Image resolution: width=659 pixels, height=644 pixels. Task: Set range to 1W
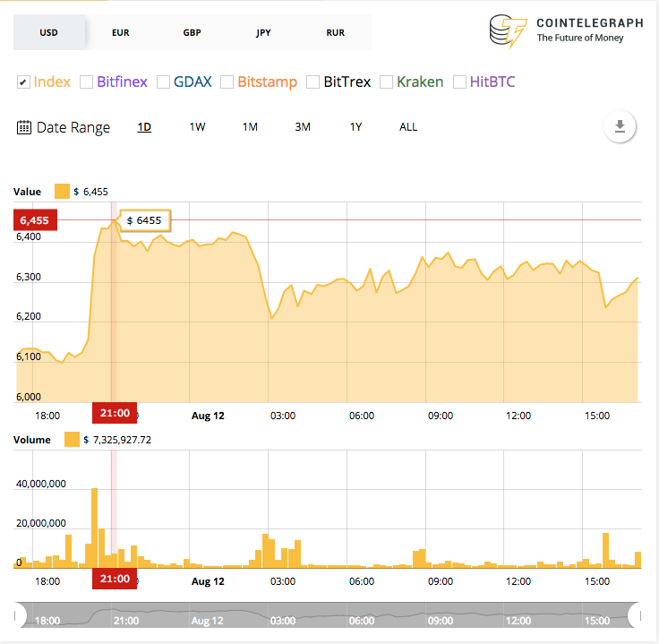coord(197,127)
